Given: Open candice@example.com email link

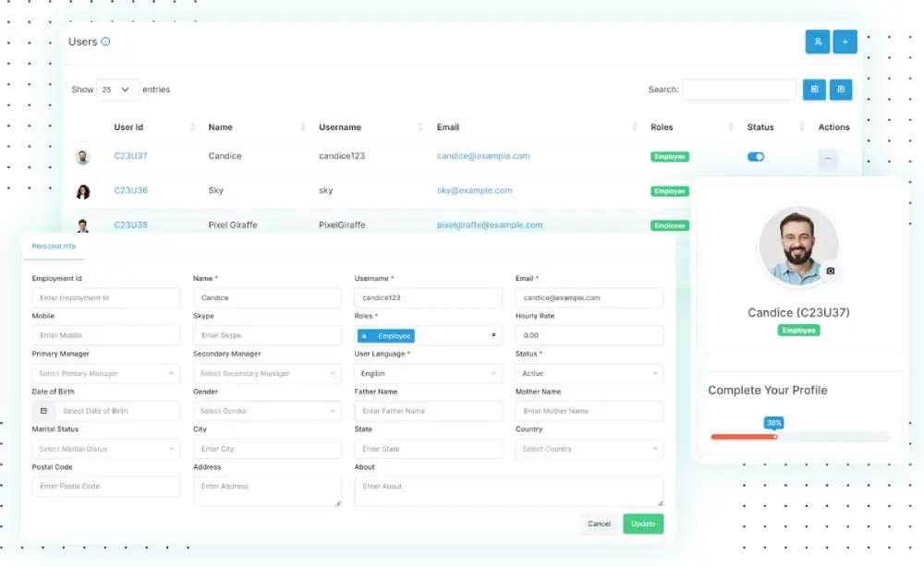Looking at the screenshot, I should point(482,156).
